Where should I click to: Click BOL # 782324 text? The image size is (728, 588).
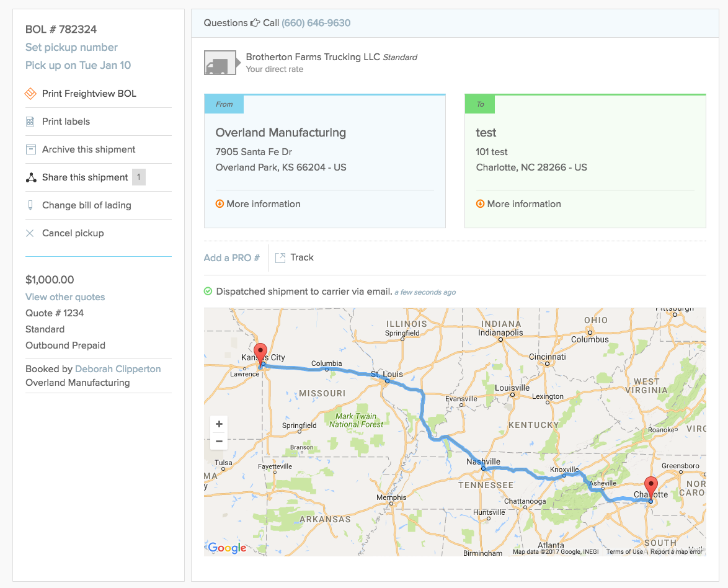pyautogui.click(x=61, y=29)
